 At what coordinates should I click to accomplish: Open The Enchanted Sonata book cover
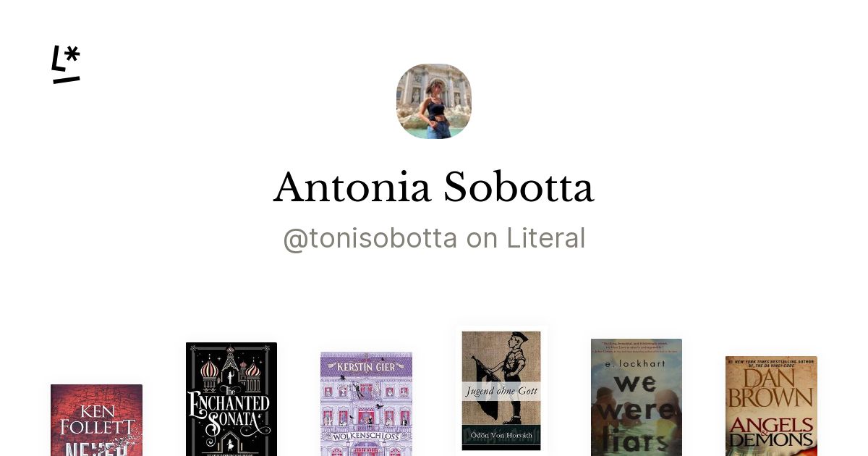[231, 400]
